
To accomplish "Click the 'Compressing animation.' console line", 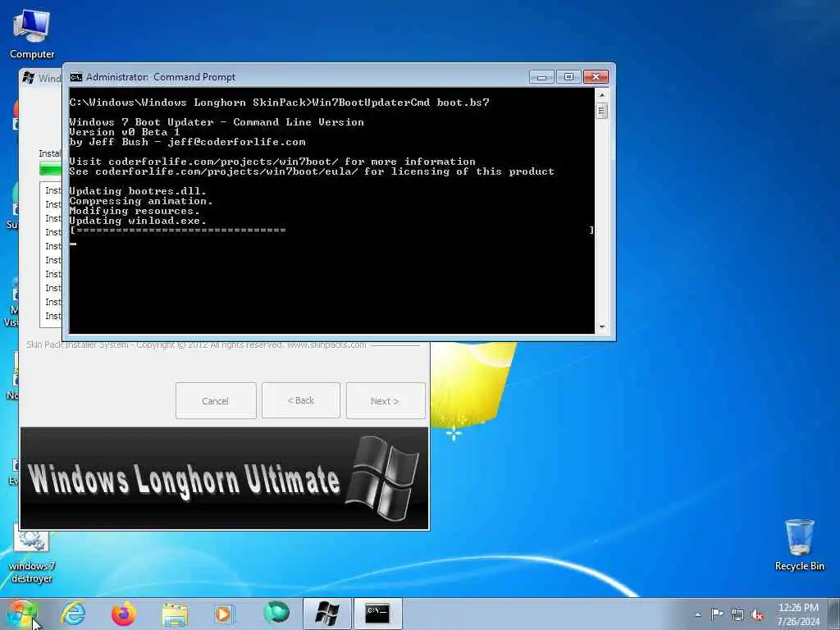I will [141, 201].
